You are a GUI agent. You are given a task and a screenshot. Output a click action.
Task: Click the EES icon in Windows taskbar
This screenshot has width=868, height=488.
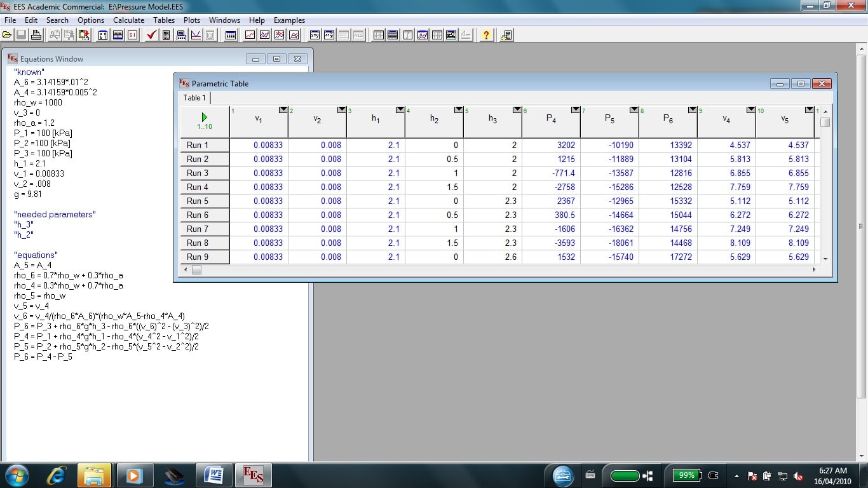(253, 475)
